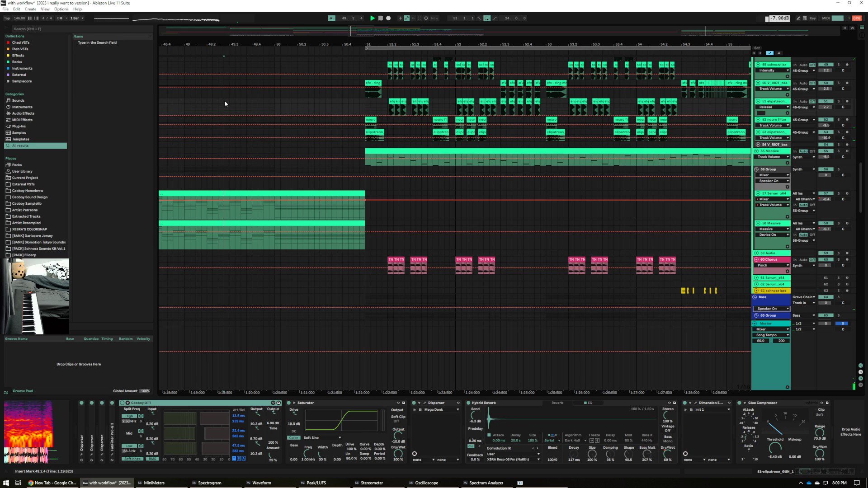
Task: Open the Release automation parameter dropdown
Action: (x=773, y=107)
